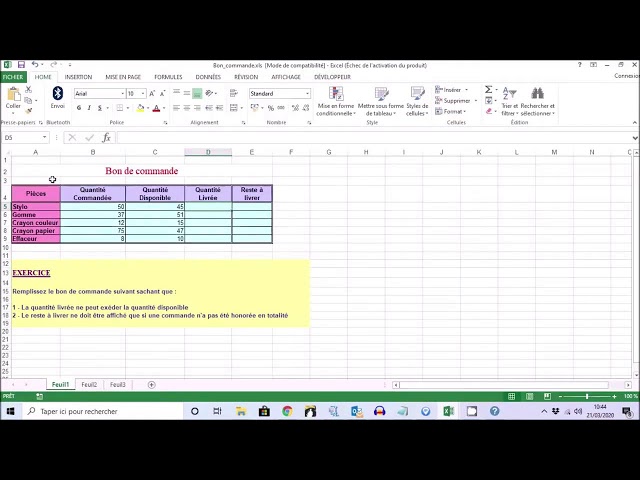Image resolution: width=640 pixels, height=480 pixels.
Task: Click the Undo arrow
Action: tap(35, 64)
